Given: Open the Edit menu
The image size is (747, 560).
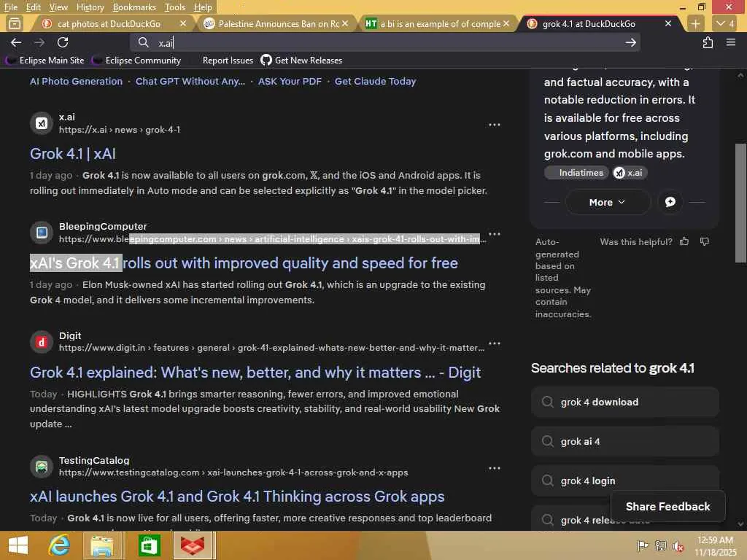Looking at the screenshot, I should click(34, 7).
